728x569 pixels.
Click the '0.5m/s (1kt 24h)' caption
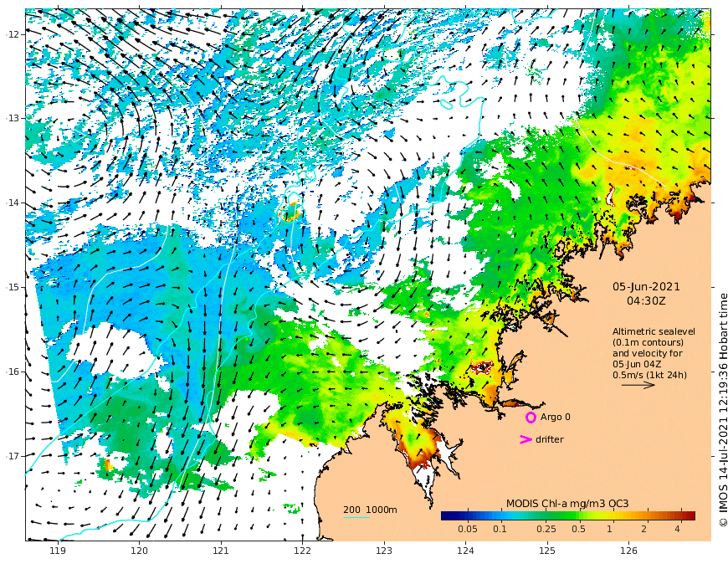point(649,375)
